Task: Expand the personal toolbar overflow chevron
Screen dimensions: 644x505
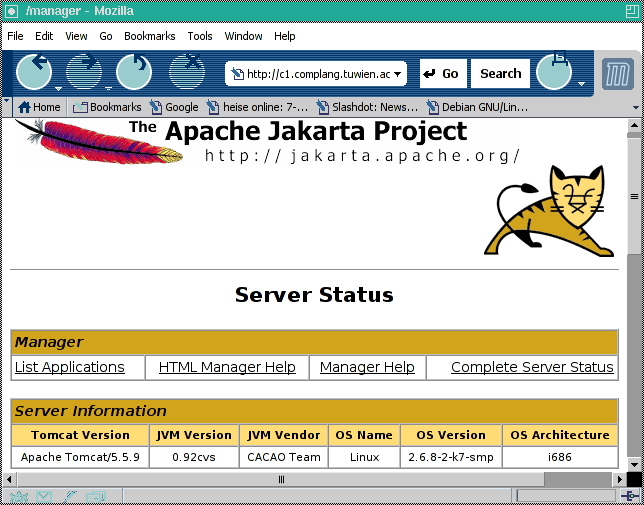Action: [636, 108]
